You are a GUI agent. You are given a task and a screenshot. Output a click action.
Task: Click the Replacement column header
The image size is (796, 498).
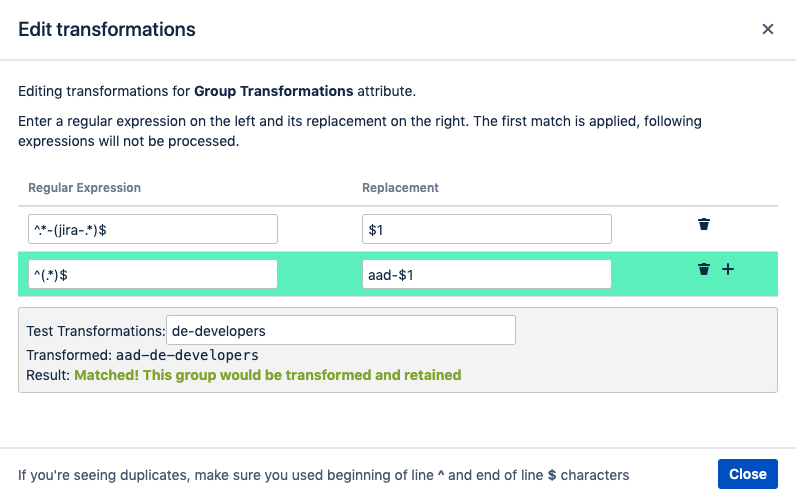point(400,187)
